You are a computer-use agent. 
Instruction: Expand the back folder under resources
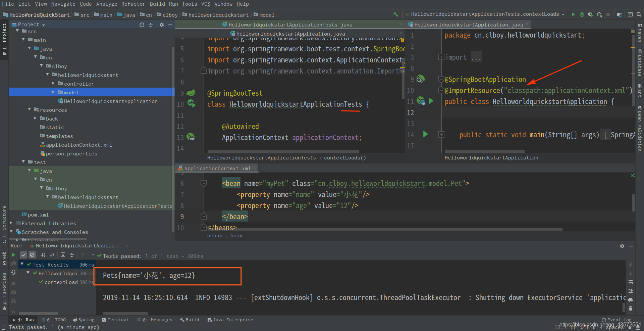pos(35,118)
